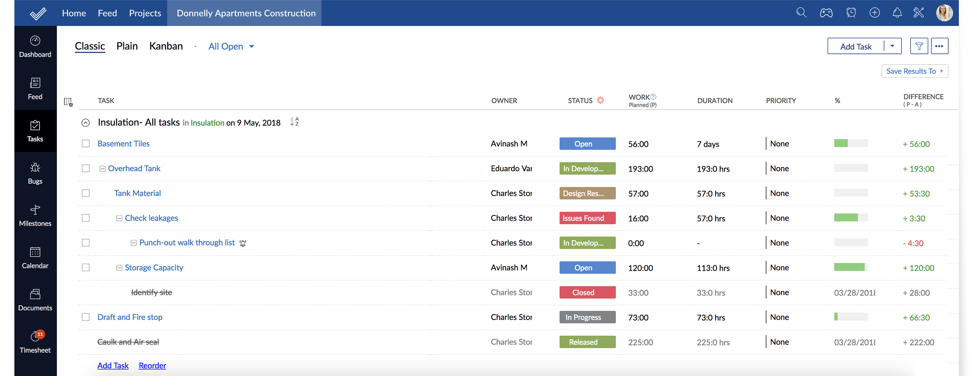Tick the Draft and Fire stop checkbox

86,317
